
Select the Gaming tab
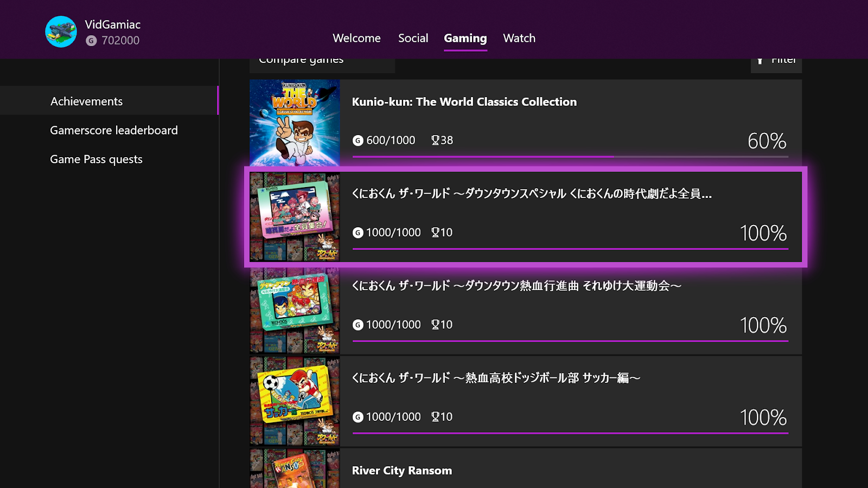[x=465, y=38]
